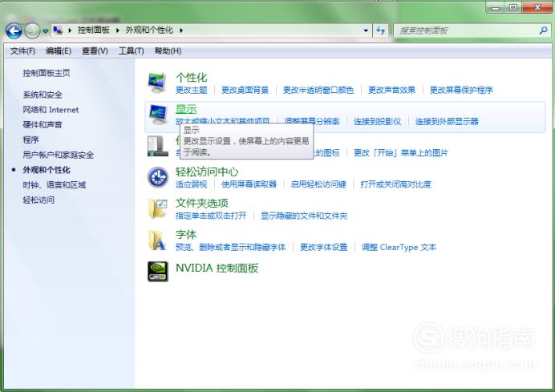This screenshot has width=555, height=392.
Task: Click the Fonts folder icon
Action: point(157,240)
